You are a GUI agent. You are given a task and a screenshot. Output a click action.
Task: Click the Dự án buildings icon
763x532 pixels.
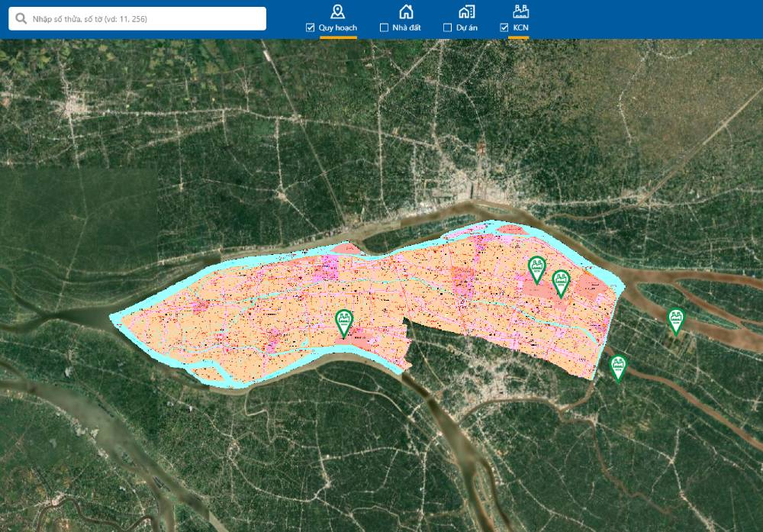click(x=466, y=11)
